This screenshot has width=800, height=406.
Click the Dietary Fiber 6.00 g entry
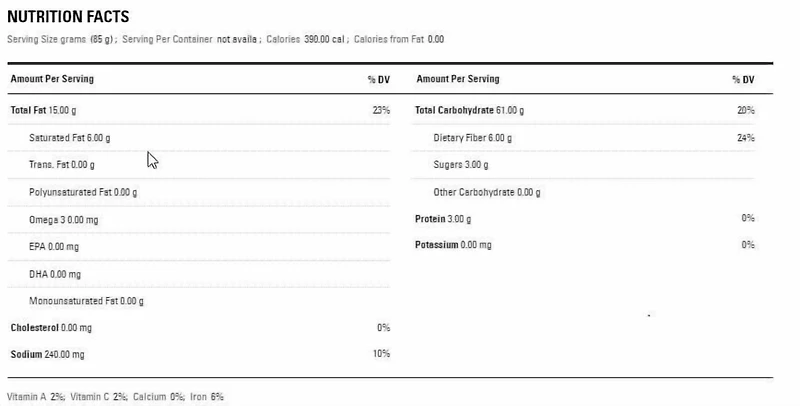click(473, 137)
